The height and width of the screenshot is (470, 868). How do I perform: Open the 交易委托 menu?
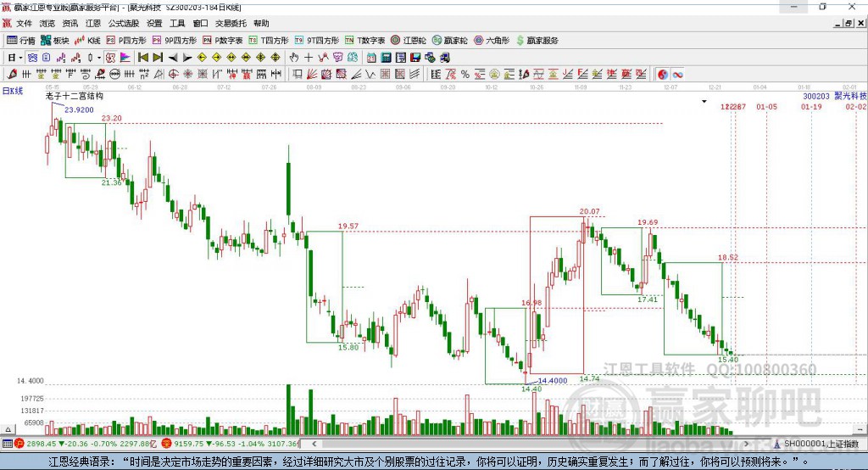231,23
